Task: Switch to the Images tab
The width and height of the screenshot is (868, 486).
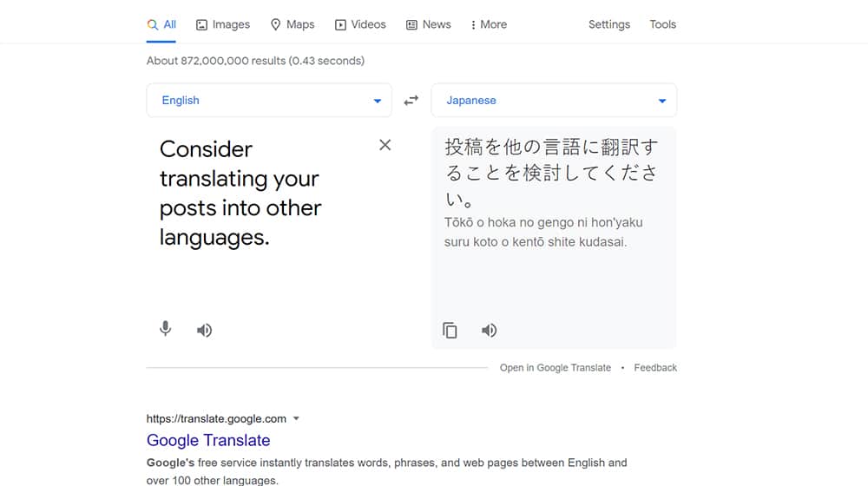Action: (223, 24)
